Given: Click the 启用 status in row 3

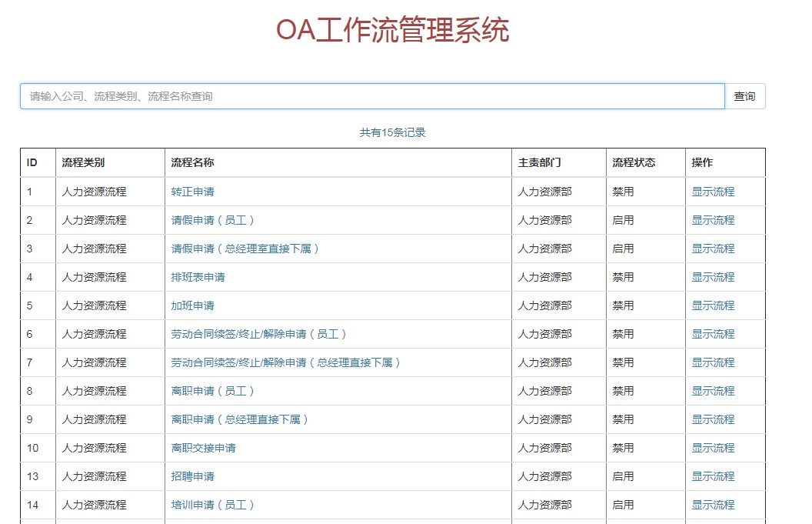Looking at the screenshot, I should [623, 249].
